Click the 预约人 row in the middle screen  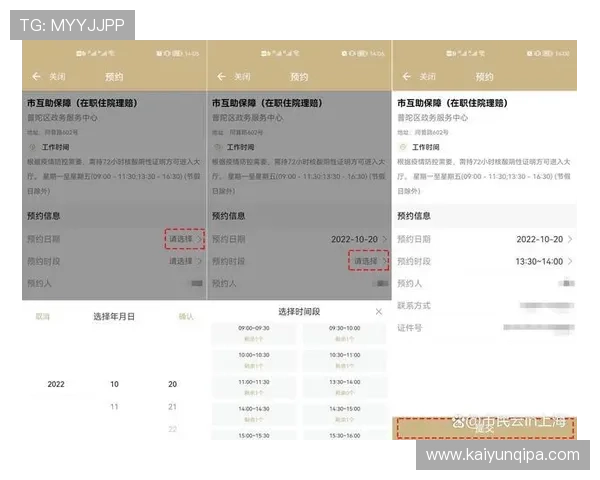click(300, 284)
